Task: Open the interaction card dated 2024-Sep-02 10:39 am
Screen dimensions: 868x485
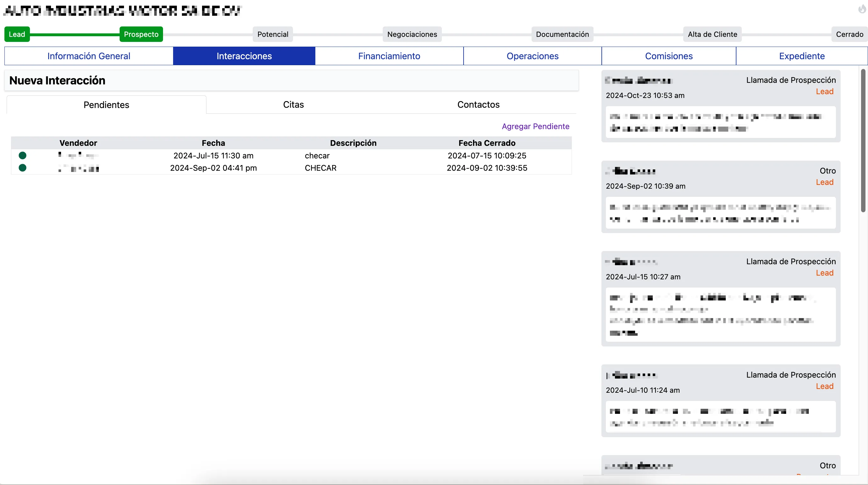Action: [x=721, y=197]
